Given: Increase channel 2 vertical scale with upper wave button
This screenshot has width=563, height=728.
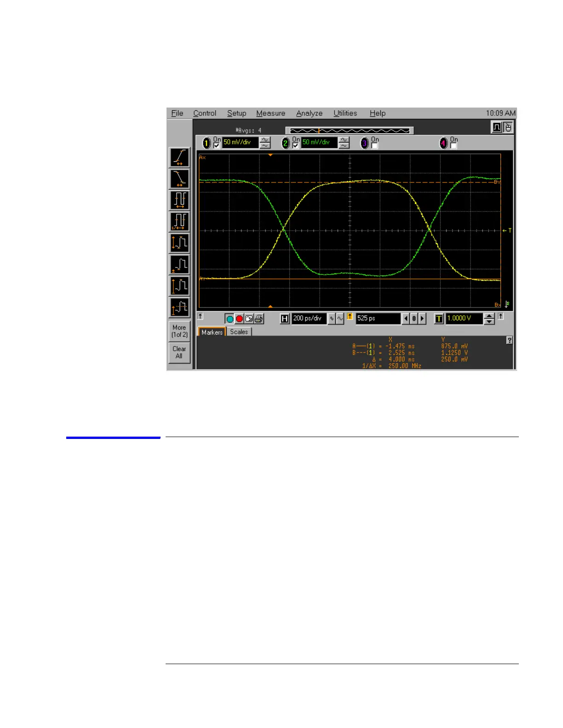Looking at the screenshot, I should [x=344, y=140].
